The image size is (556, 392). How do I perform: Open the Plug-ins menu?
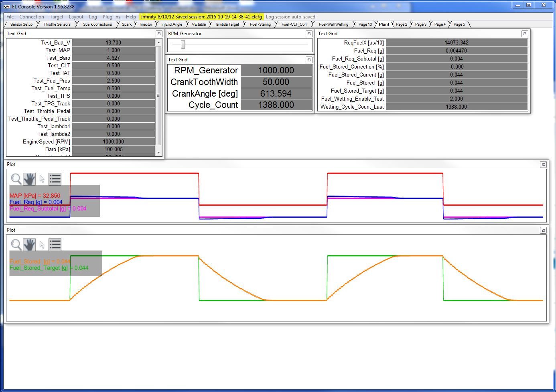[111, 17]
